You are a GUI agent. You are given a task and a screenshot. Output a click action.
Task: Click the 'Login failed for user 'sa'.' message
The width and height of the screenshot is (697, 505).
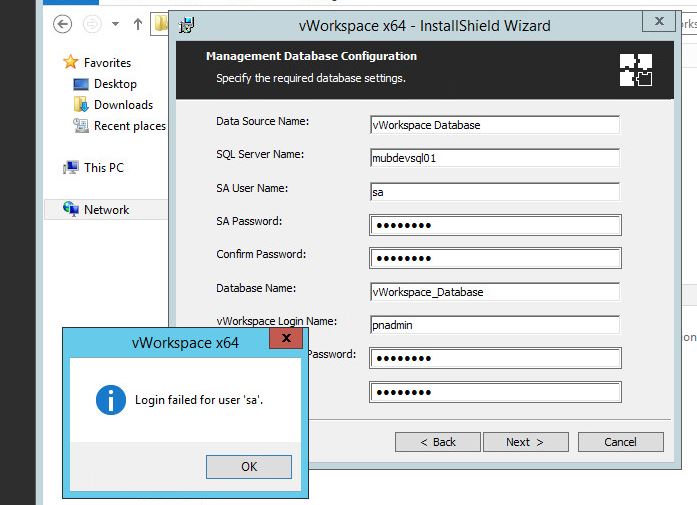coord(199,400)
